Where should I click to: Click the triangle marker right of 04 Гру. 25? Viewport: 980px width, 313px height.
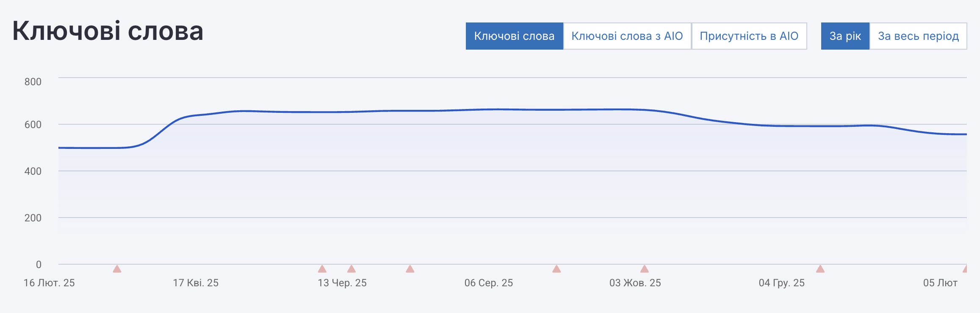pyautogui.click(x=820, y=269)
